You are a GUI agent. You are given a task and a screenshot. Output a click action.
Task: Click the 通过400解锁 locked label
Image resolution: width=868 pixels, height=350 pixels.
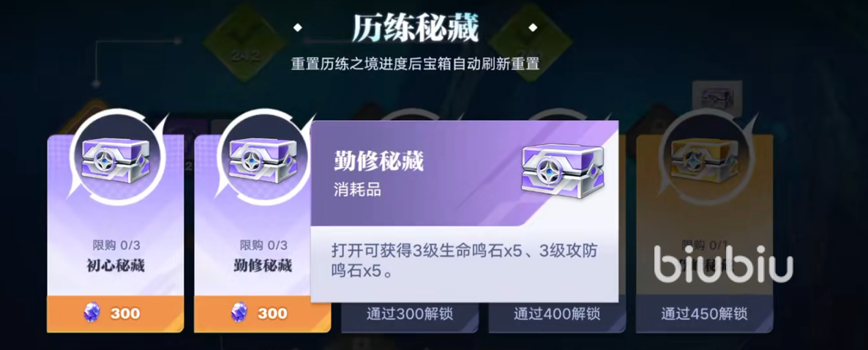[x=557, y=314]
